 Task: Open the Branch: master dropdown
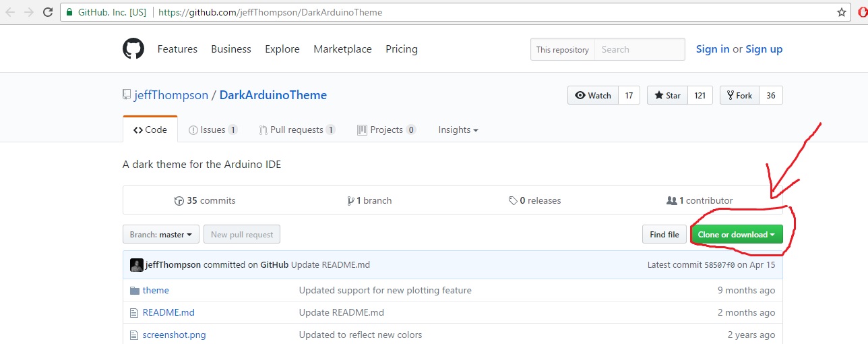point(161,235)
